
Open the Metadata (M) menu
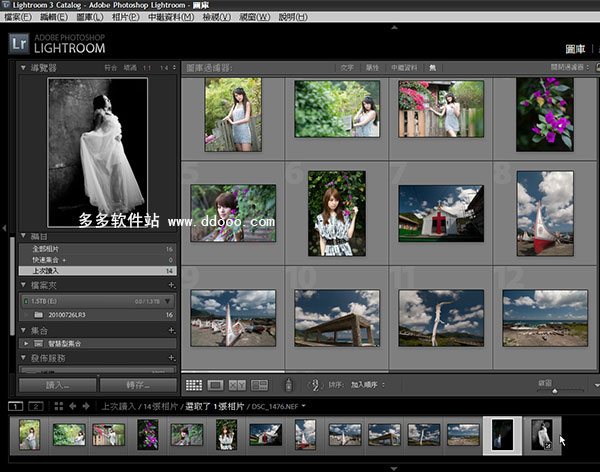171,17
